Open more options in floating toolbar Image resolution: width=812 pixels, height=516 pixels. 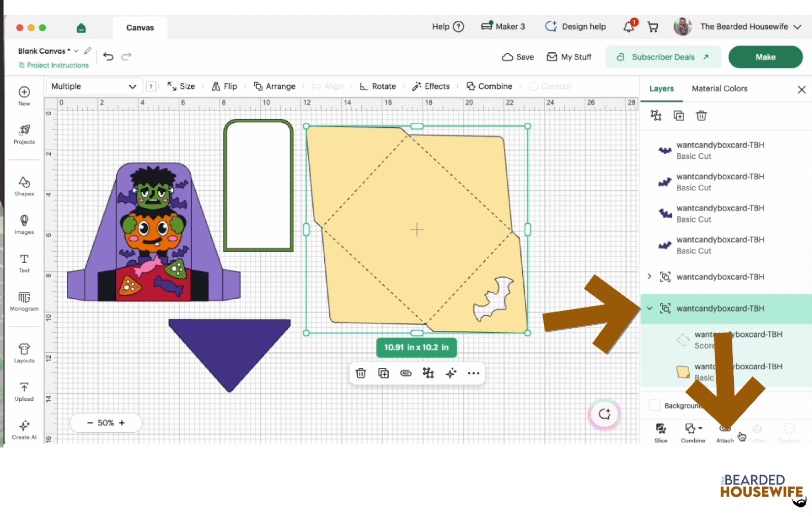pos(473,373)
